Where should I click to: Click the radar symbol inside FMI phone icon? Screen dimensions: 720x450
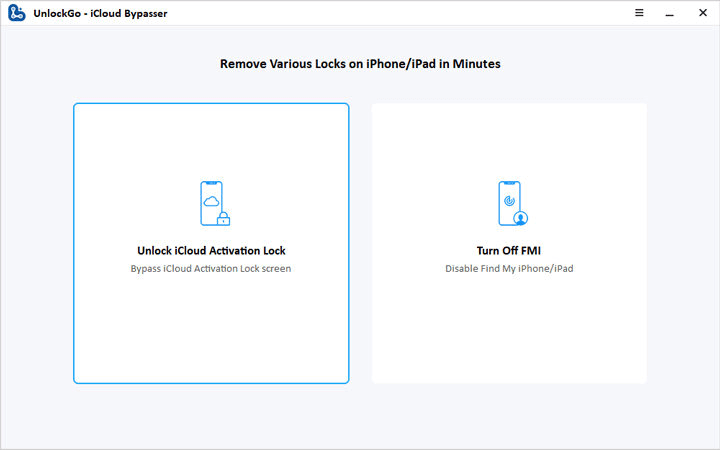point(509,200)
